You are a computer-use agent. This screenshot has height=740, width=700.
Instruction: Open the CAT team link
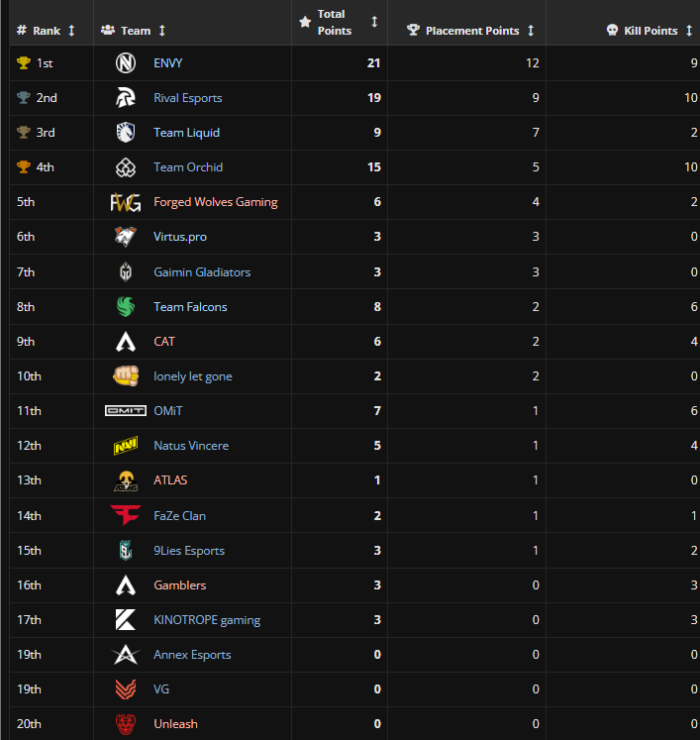pos(164,342)
